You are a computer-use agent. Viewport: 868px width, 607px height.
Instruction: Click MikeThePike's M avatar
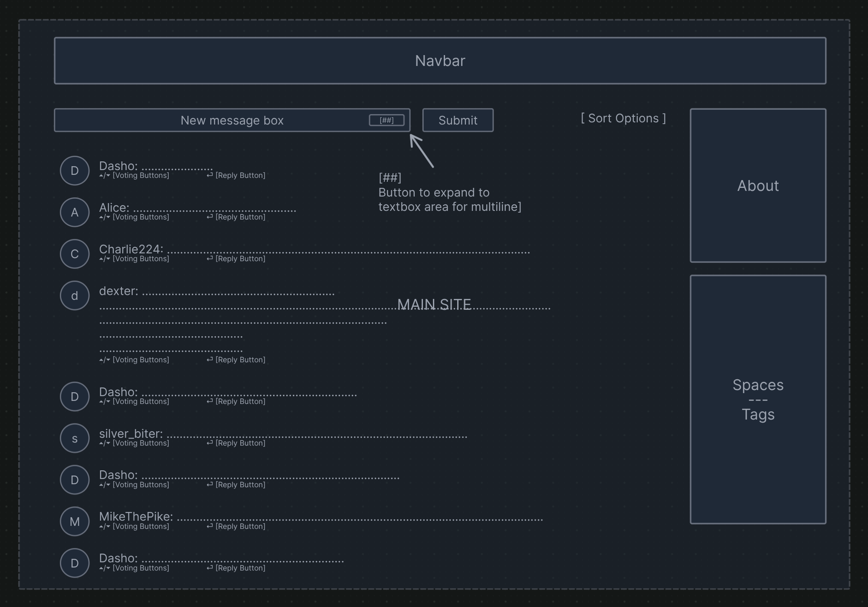75,522
